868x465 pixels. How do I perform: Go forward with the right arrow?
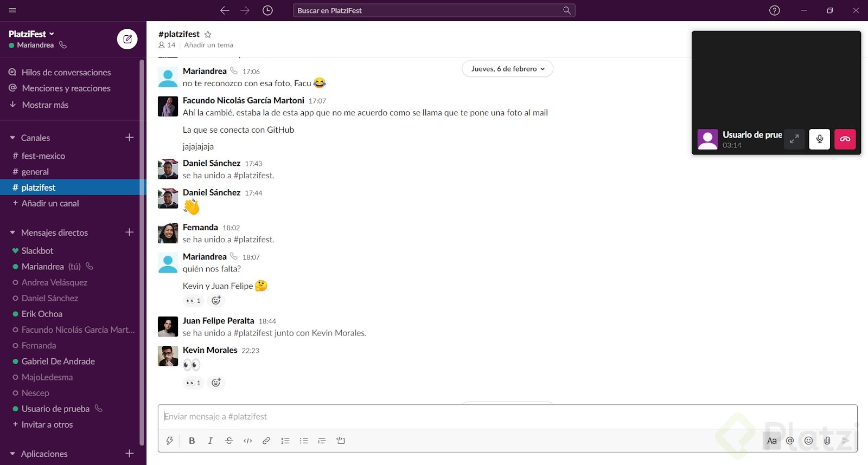coord(245,10)
